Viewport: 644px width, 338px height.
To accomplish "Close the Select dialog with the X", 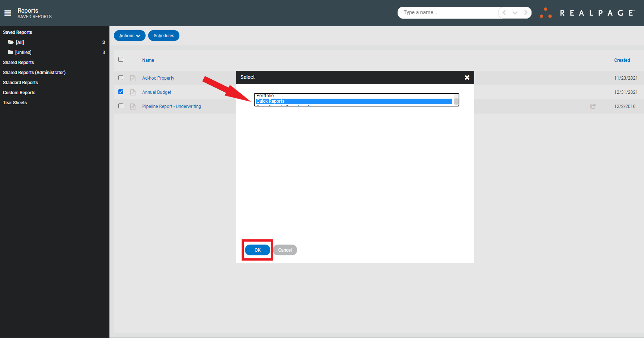I will pos(467,77).
